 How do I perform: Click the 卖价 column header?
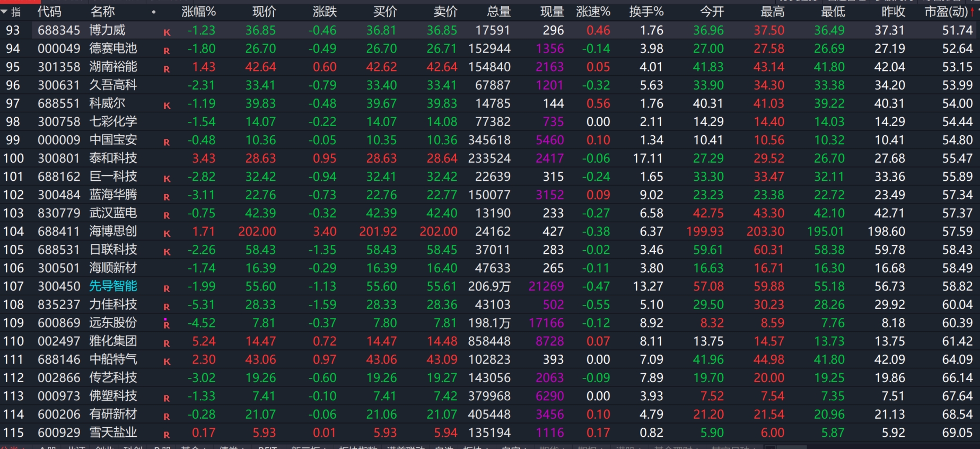tap(445, 12)
